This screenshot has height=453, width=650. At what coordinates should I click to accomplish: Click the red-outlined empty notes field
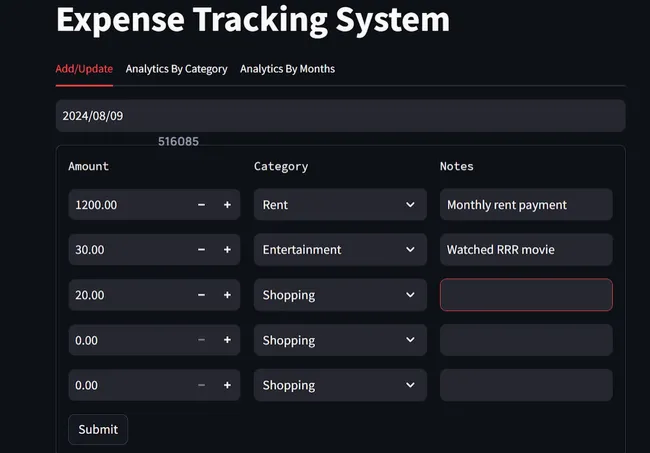526,295
